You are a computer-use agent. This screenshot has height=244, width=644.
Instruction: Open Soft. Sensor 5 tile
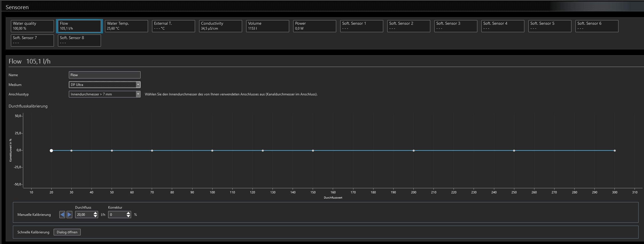click(550, 26)
